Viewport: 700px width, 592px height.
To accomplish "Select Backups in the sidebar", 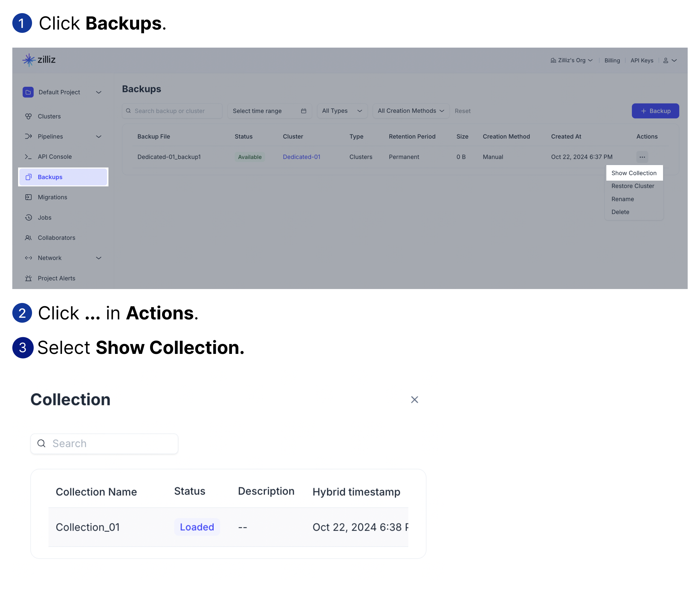I will 63,177.
